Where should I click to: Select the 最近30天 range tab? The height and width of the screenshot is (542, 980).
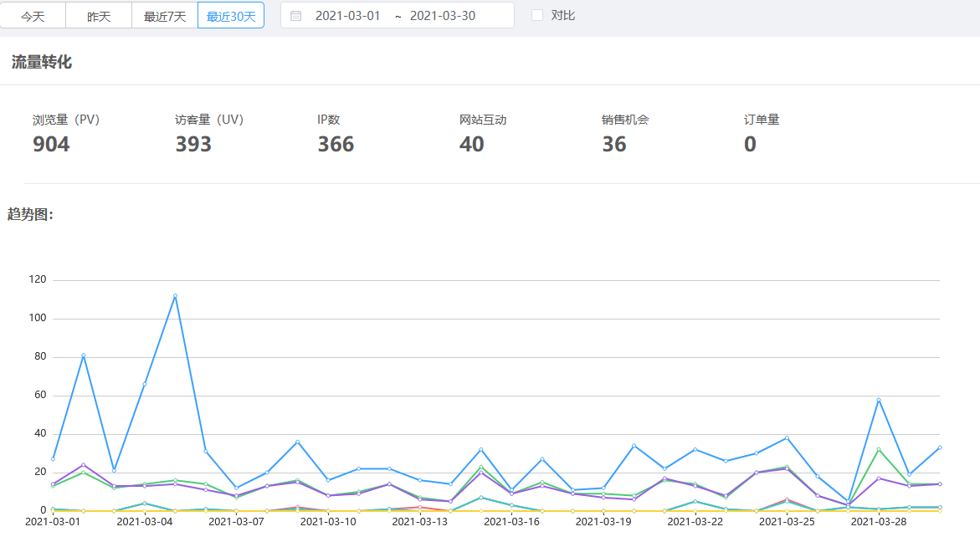pyautogui.click(x=231, y=16)
